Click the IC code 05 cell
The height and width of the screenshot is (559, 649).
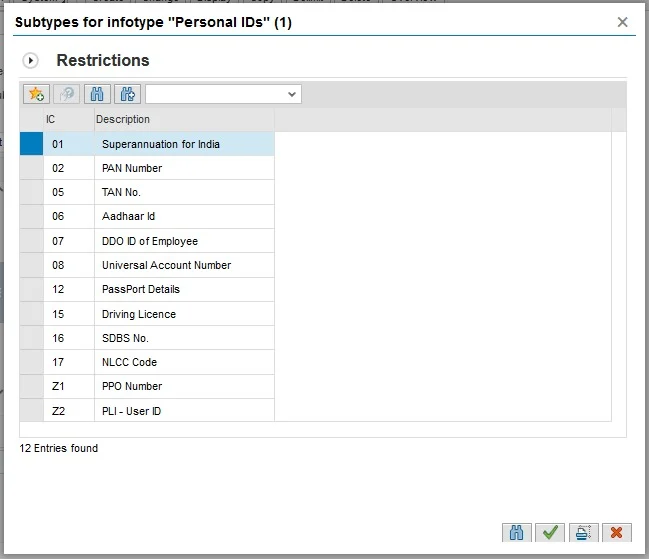point(69,192)
